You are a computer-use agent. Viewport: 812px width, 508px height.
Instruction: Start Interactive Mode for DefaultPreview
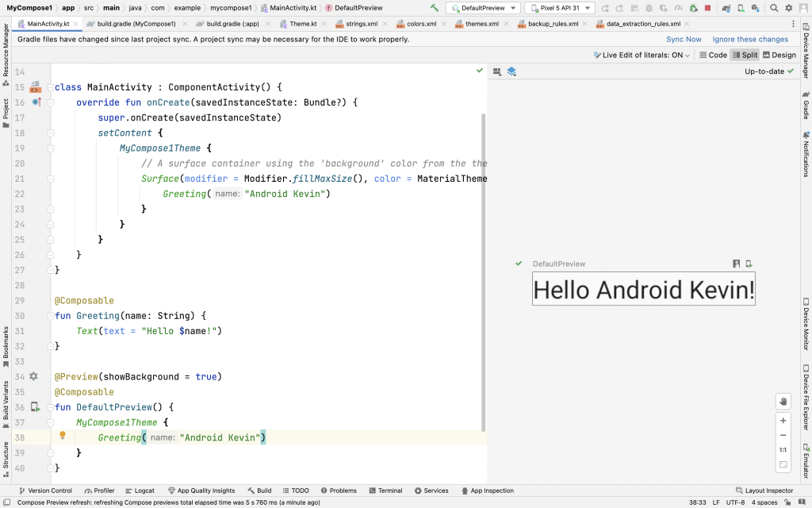click(x=737, y=264)
